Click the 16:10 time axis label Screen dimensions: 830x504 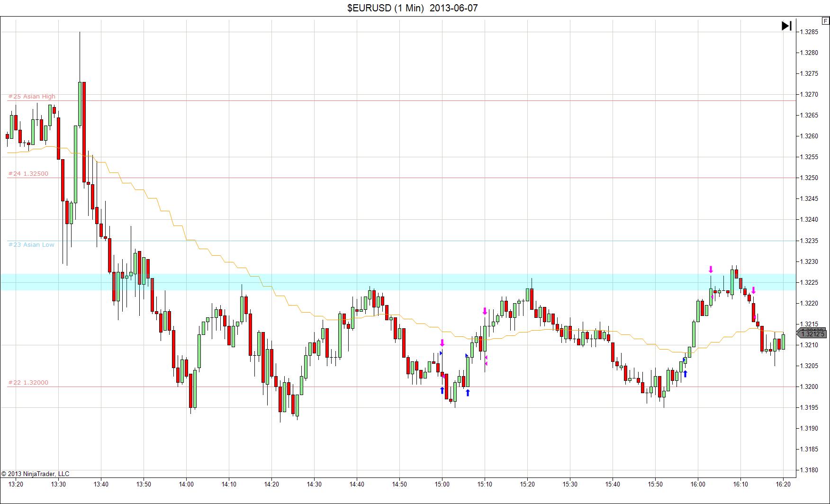coord(740,485)
